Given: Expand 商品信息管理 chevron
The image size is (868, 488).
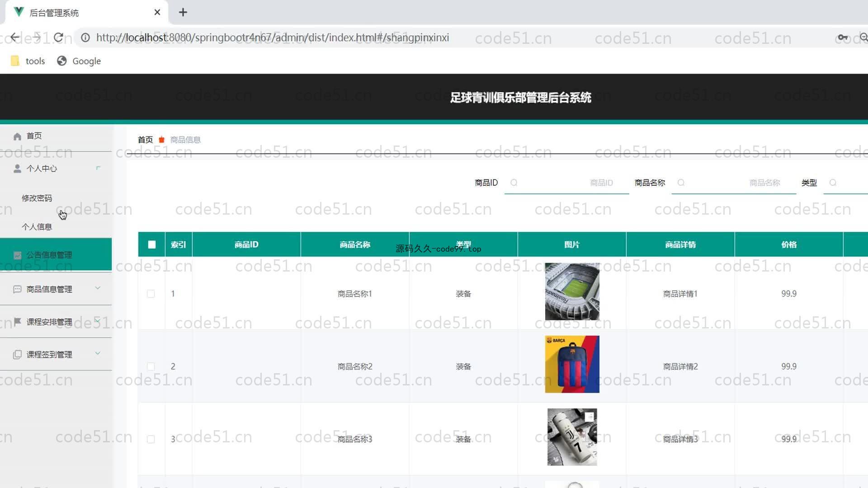Looking at the screenshot, I should coord(98,288).
